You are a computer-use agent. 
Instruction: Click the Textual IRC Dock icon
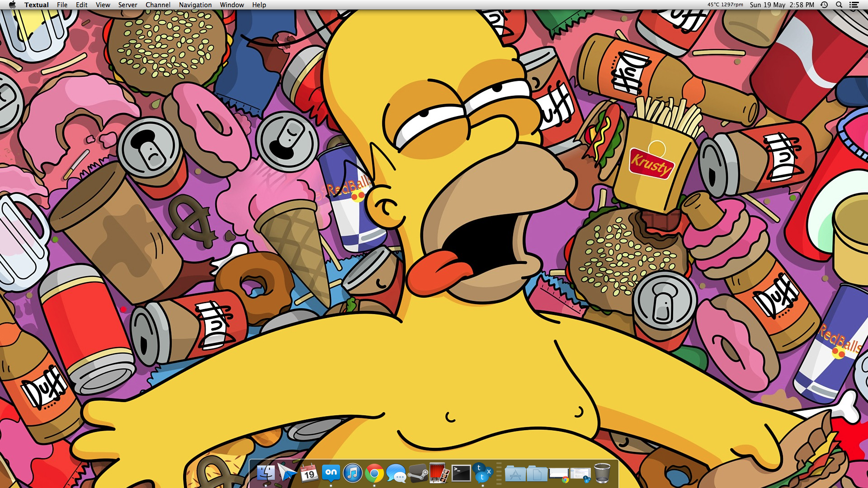(x=482, y=473)
